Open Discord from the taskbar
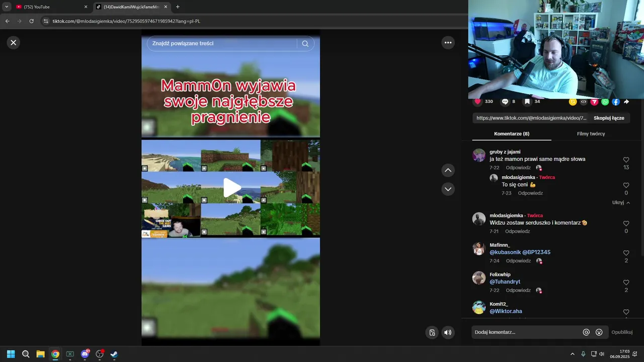 click(85, 354)
